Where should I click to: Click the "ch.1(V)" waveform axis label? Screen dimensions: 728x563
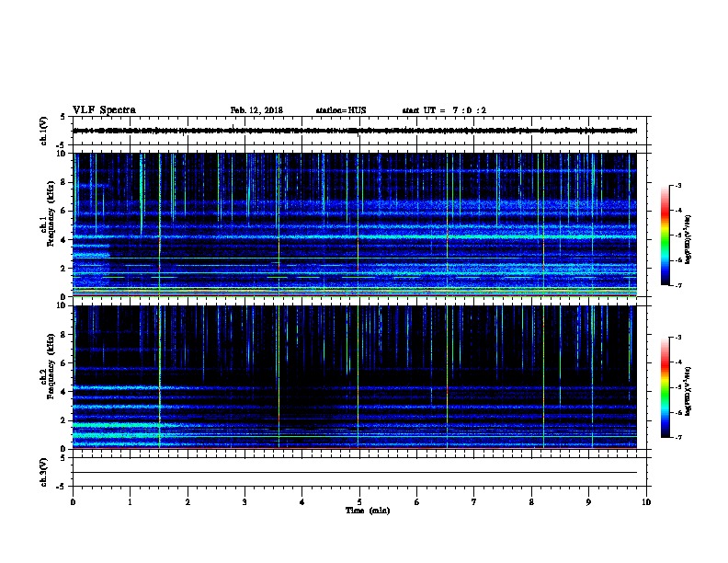(x=43, y=131)
